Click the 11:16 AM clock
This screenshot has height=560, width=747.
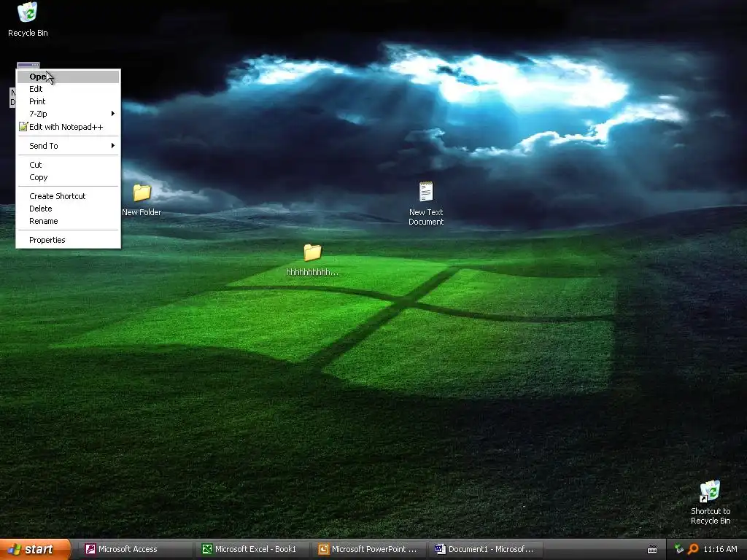tap(720, 550)
